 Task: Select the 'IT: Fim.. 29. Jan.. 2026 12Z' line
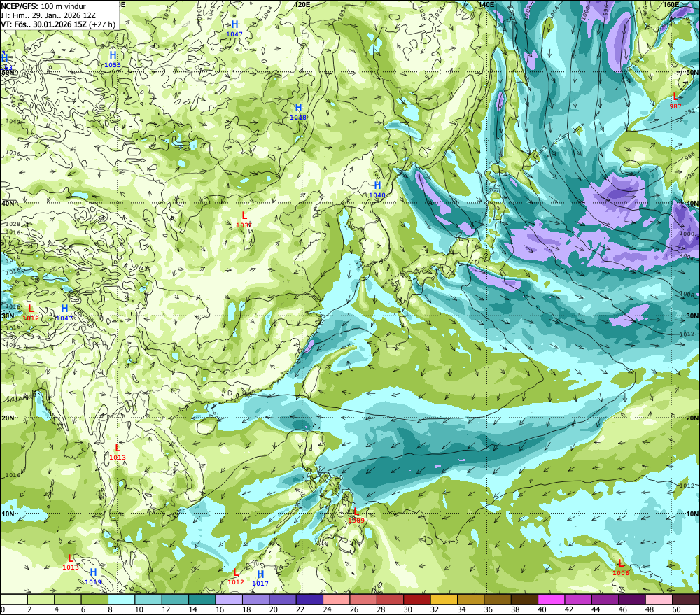click(x=48, y=15)
